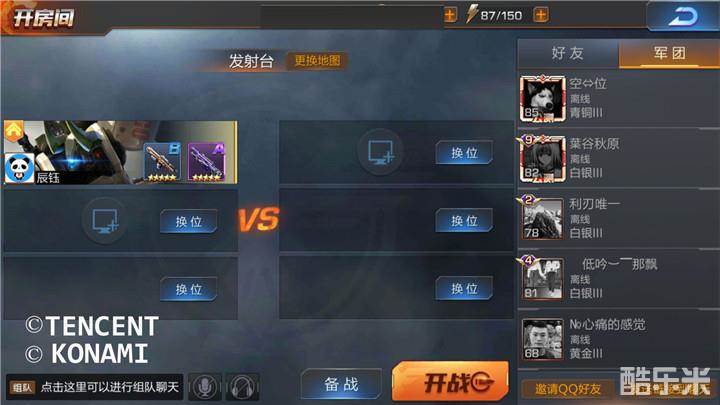Click 更换地图 to change map
Image resolution: width=720 pixels, height=405 pixels.
(x=317, y=61)
